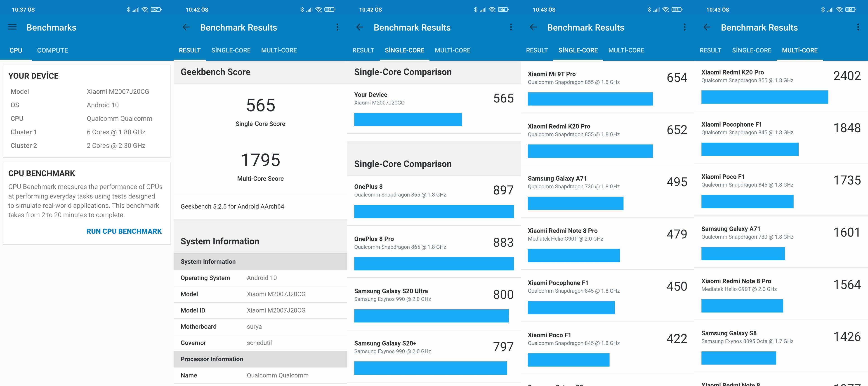The image size is (868, 386).
Task: Open overflow menu on multi-core results screen
Action: (858, 27)
